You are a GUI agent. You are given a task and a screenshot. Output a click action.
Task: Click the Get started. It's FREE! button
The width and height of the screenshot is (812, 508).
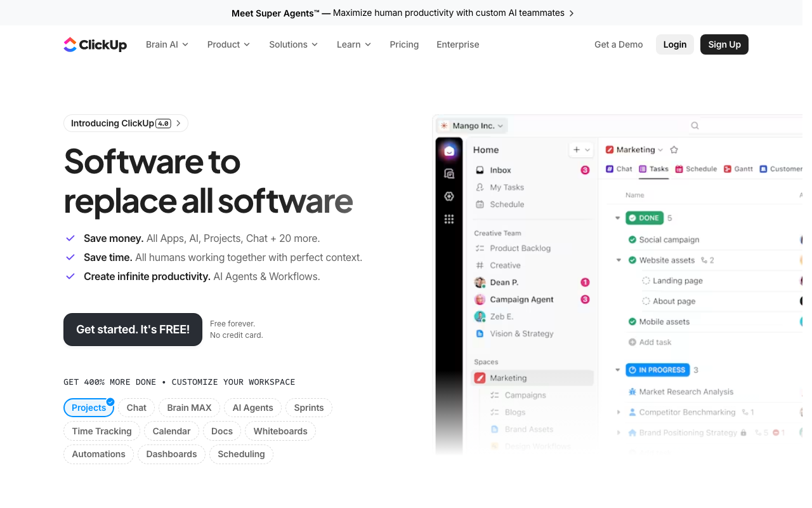[x=133, y=329]
